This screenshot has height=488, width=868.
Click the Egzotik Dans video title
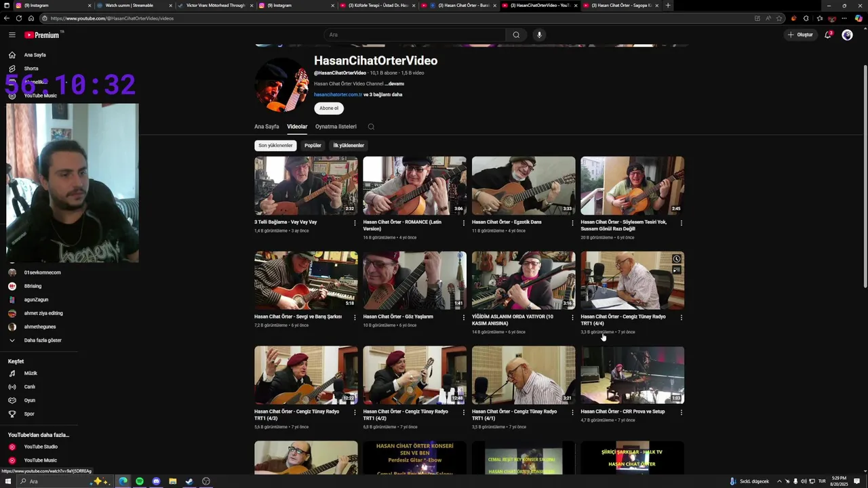coord(507,222)
